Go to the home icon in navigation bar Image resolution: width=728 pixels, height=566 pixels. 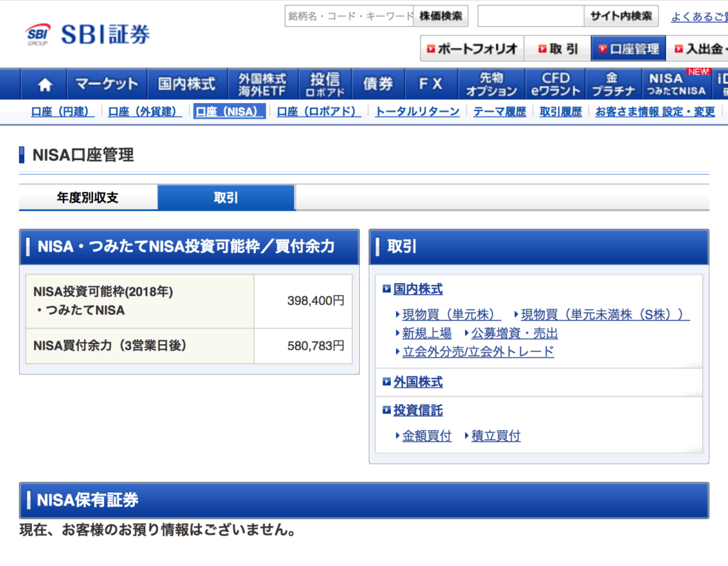pos(45,84)
